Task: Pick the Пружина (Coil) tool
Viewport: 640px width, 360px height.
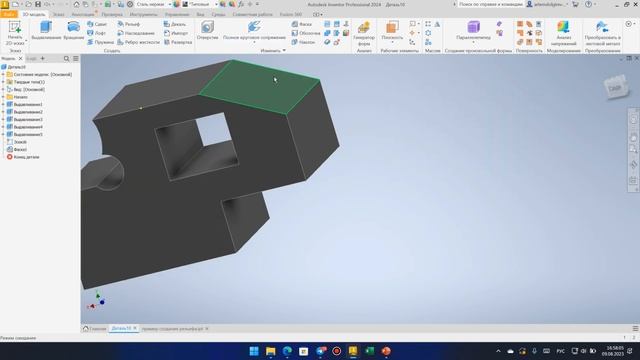Action: [x=100, y=42]
